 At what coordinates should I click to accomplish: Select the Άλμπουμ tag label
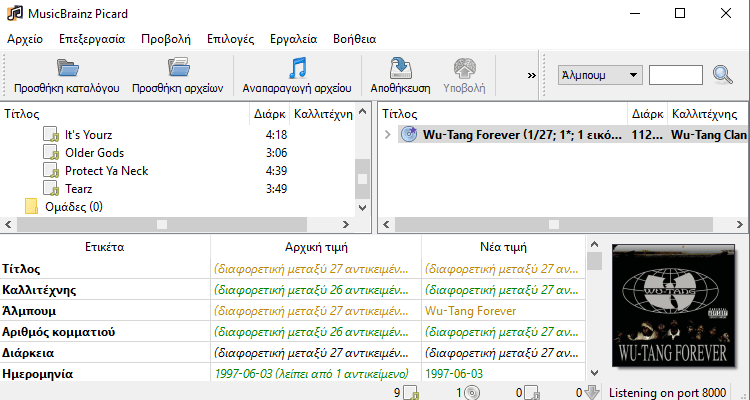point(29,311)
